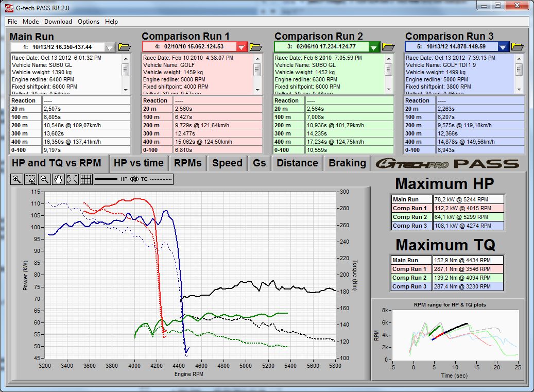The image size is (534, 392).
Task: Click the RPM range for HP & TQ mini plot
Action: click(455, 335)
